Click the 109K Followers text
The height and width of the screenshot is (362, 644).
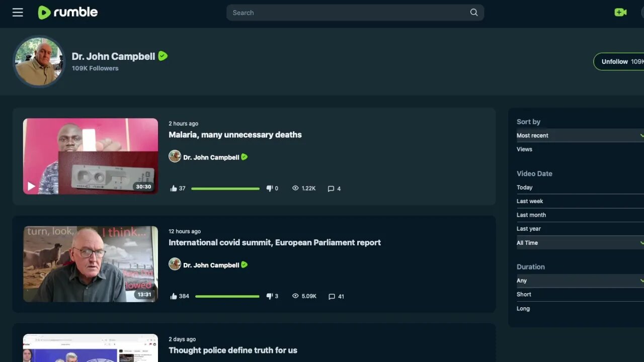pyautogui.click(x=95, y=68)
